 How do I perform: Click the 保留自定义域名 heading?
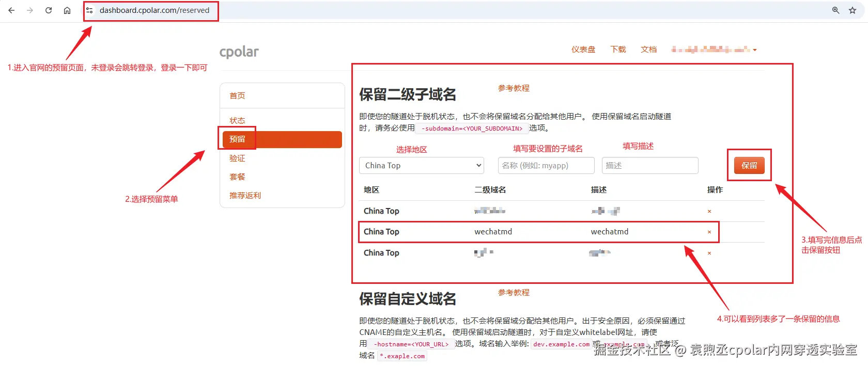(x=408, y=299)
